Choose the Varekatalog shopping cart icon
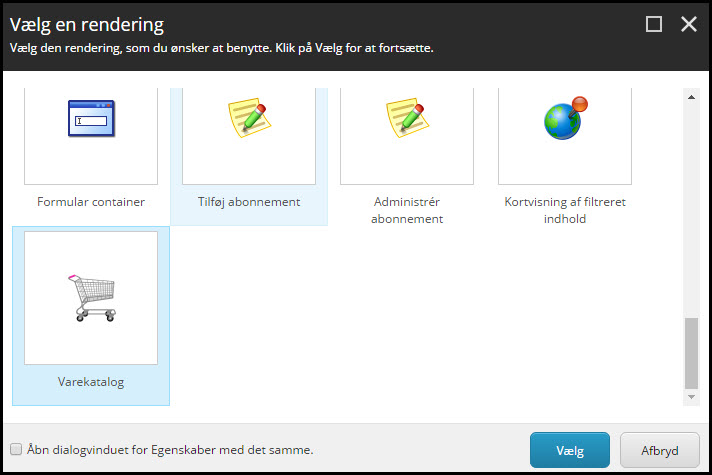 tap(92, 298)
